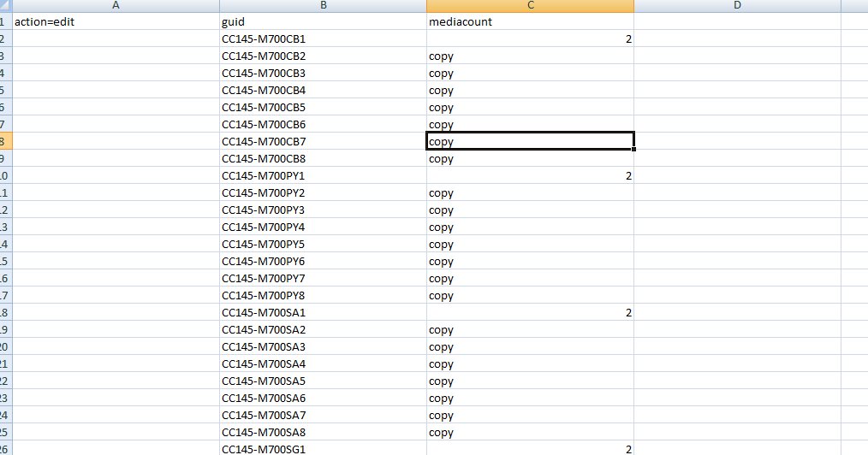Click the mediacount header cell
Image resolution: width=868 pixels, height=455 pixels.
point(531,21)
